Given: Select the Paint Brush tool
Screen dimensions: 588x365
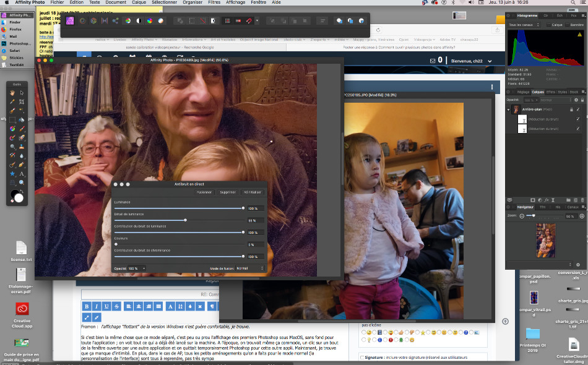Looking at the screenshot, I should [22, 129].
